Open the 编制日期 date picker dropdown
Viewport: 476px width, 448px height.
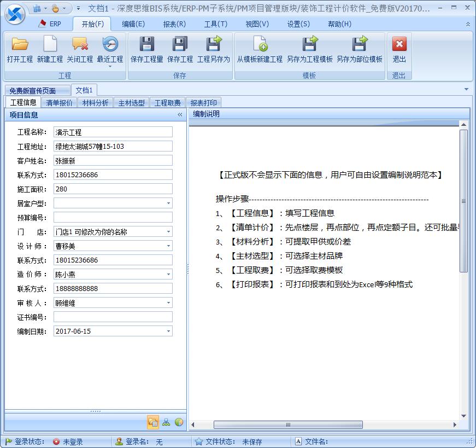[168, 331]
